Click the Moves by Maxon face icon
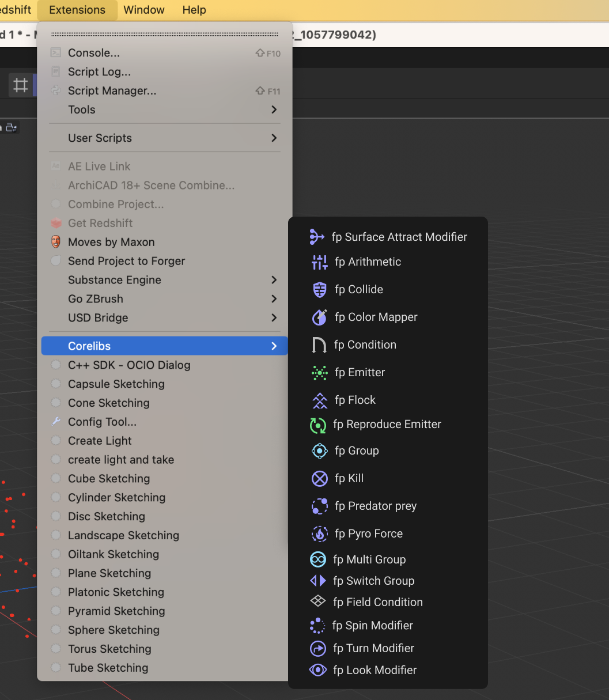The image size is (609, 700). click(56, 242)
